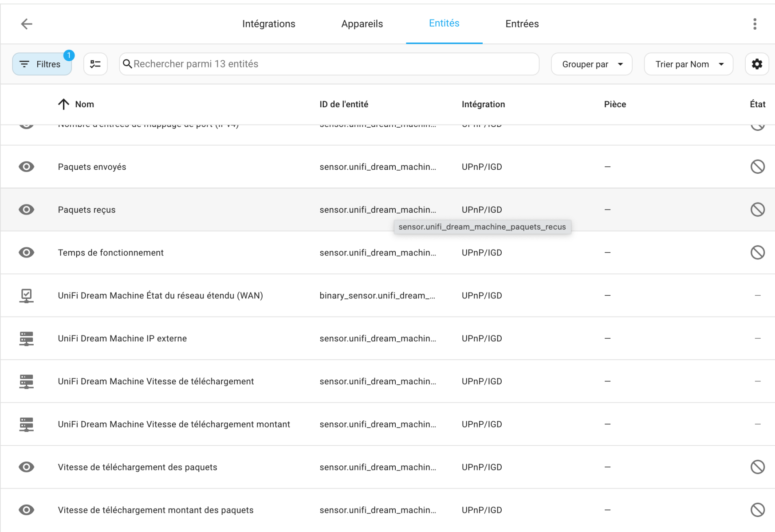Click server icon for Vitesse de téléchargement row

pos(27,382)
